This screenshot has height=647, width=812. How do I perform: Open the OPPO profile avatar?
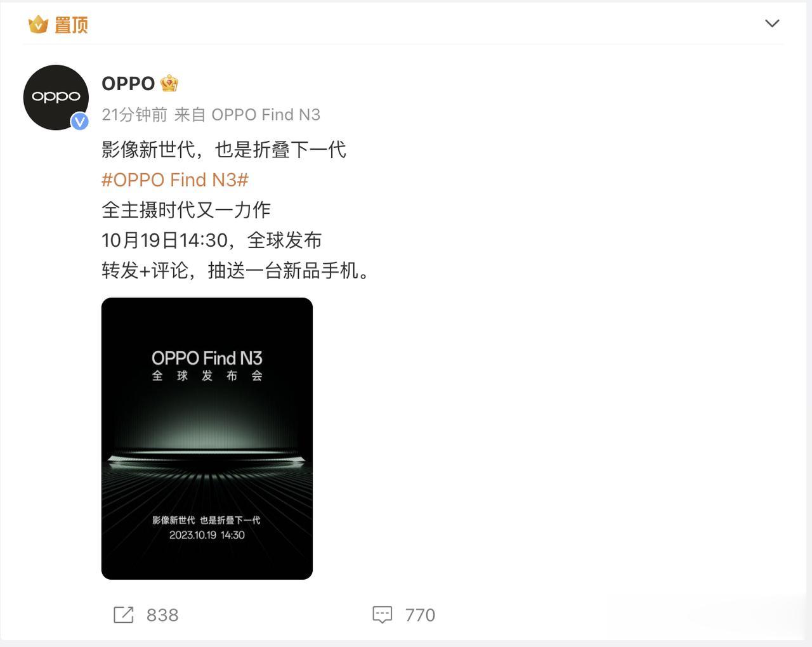pyautogui.click(x=56, y=97)
